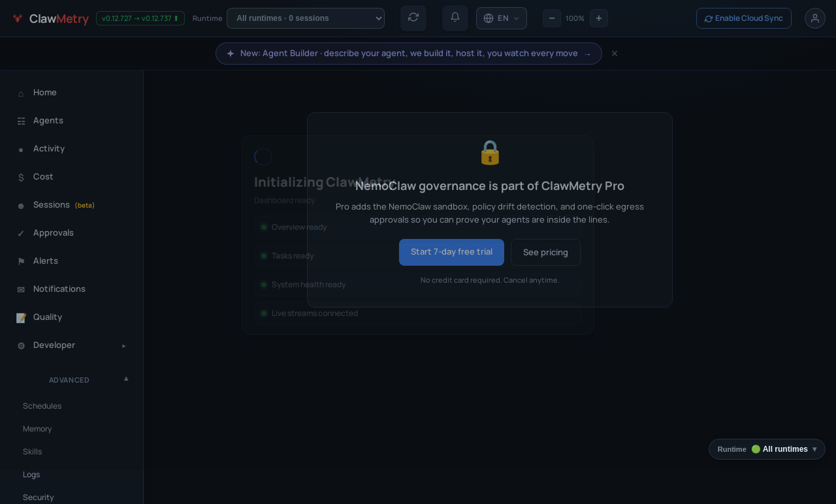The image size is (836, 504).
Task: Start the 7-day free trial
Action: coord(451,252)
